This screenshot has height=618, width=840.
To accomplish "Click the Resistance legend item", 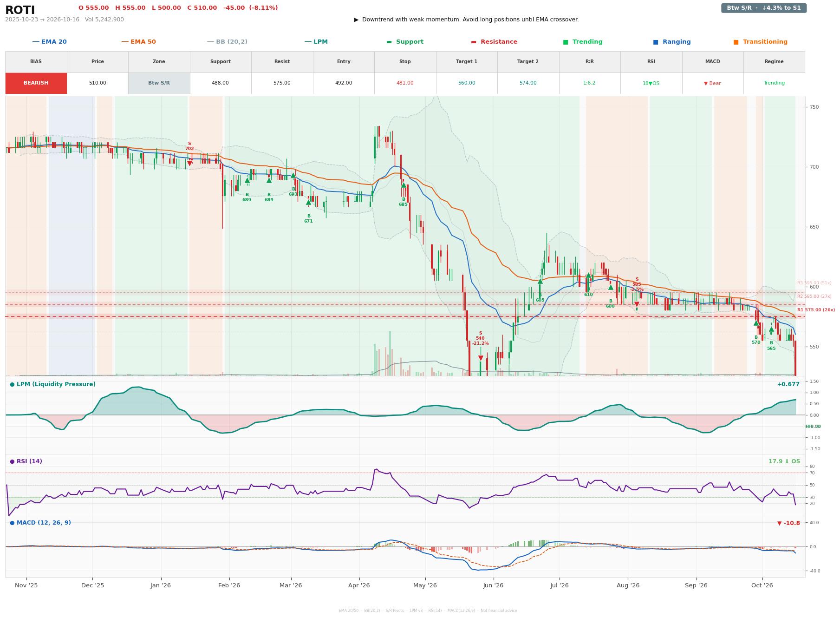I will [494, 42].
